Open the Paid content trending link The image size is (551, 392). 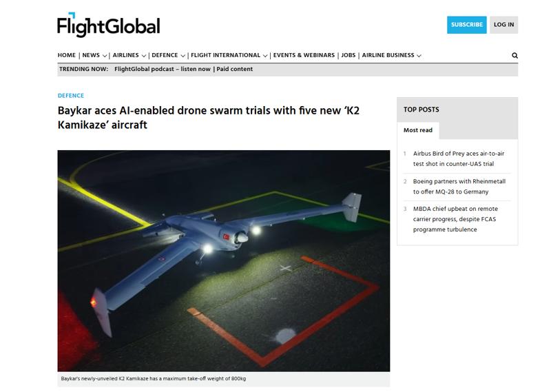tap(234, 69)
